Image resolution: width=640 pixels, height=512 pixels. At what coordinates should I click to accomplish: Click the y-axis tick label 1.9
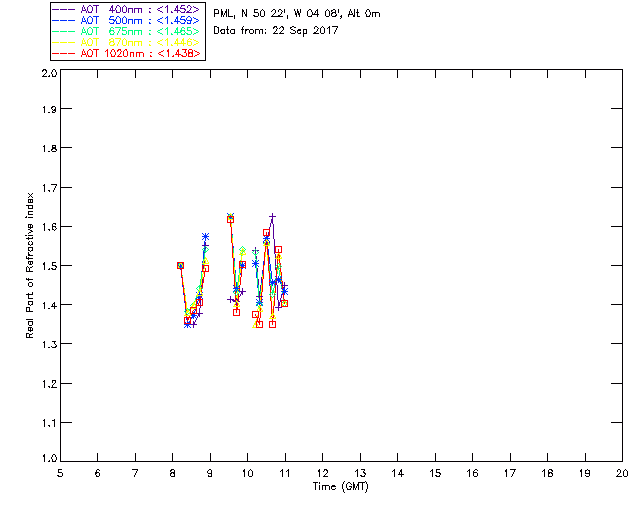coord(49,109)
